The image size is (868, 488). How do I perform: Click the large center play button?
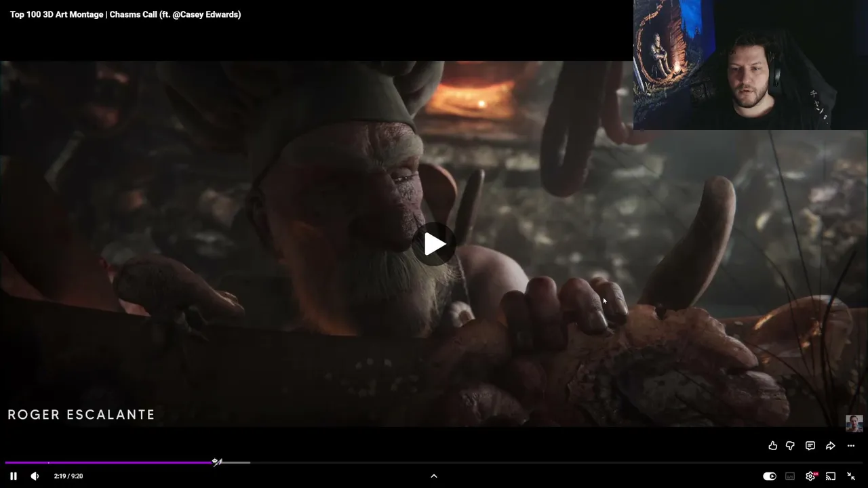pyautogui.click(x=434, y=244)
